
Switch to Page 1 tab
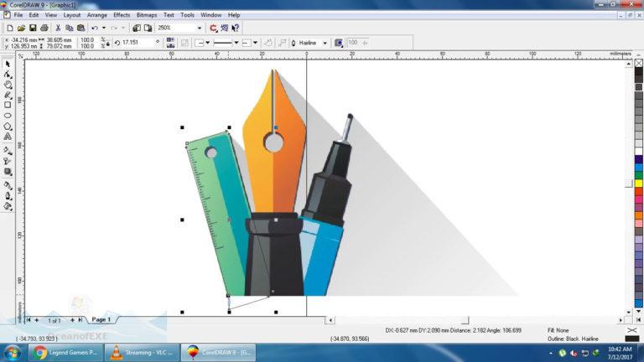tap(101, 320)
